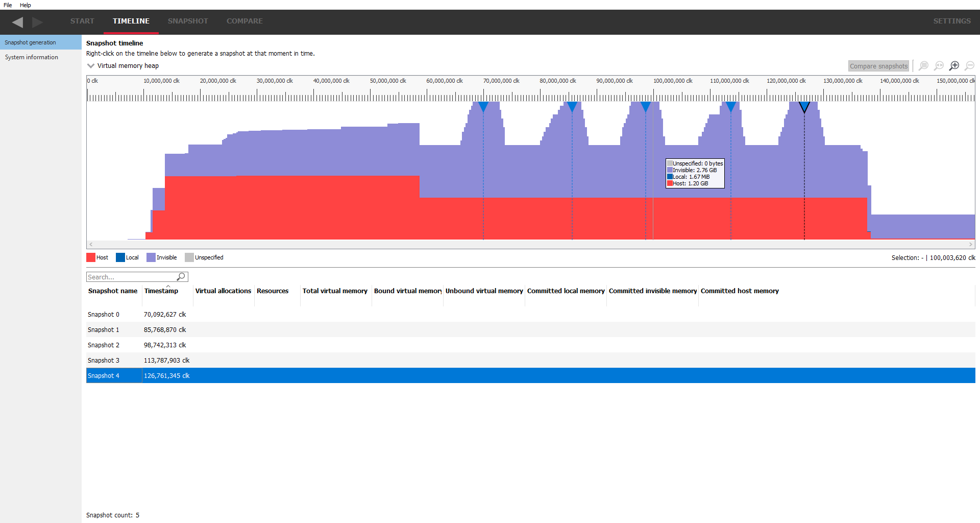This screenshot has height=523, width=980.
Task: Click the first blue snapshot marker on timeline
Action: pyautogui.click(x=483, y=106)
